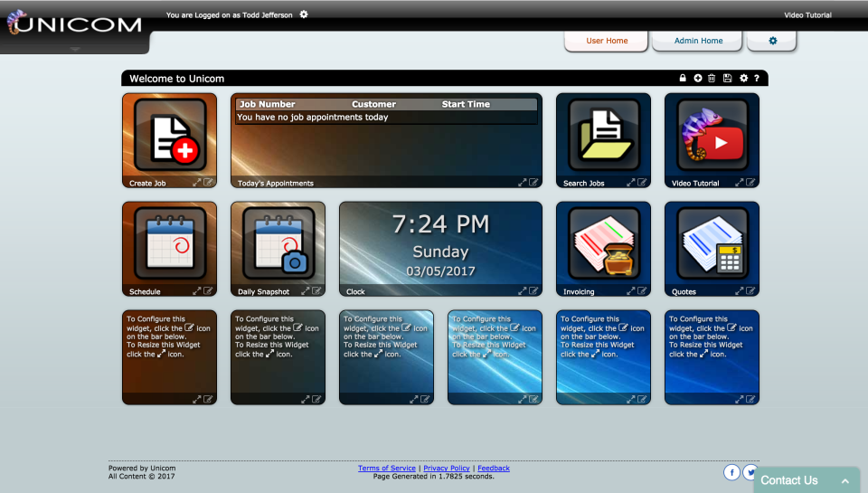Expand the dropdown arrow under Unicom logo
Viewport: 868px width, 493px height.
[75, 49]
